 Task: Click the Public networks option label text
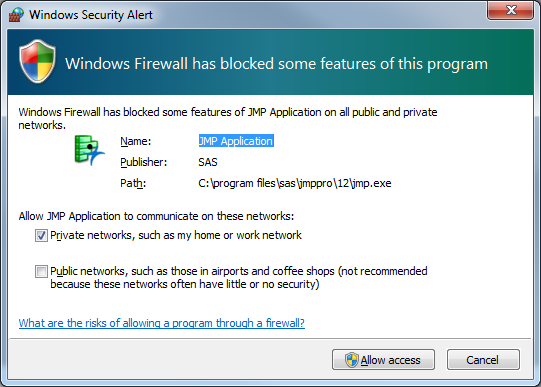(239, 277)
